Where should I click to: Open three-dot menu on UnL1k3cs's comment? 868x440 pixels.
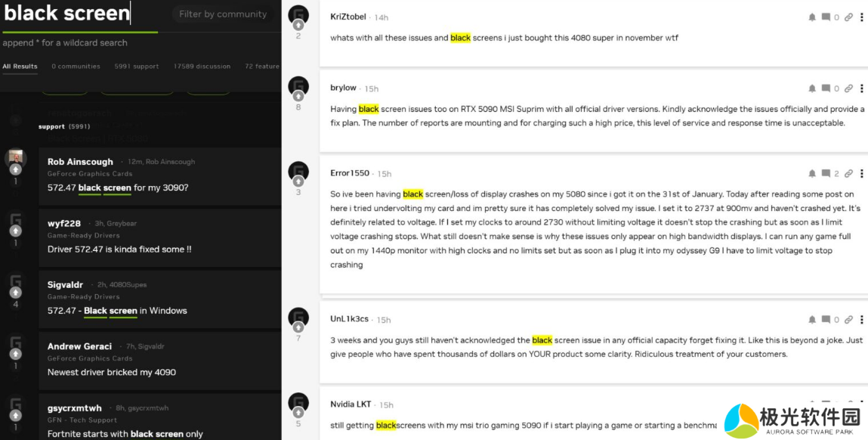[x=862, y=319]
